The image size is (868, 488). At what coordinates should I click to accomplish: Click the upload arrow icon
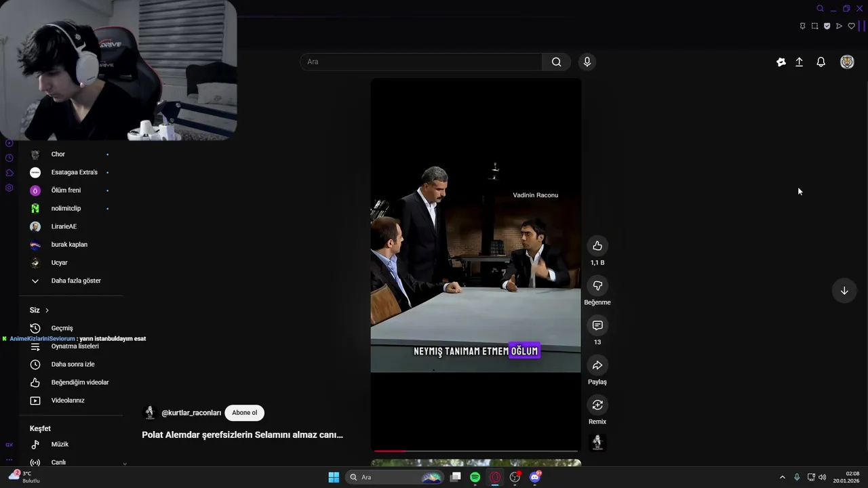(800, 62)
